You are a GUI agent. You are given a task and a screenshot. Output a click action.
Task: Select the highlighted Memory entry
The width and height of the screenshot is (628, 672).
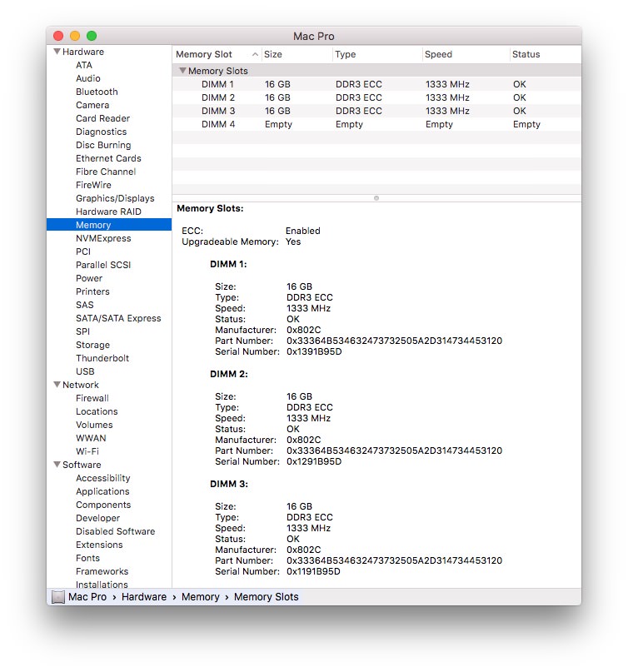(109, 225)
